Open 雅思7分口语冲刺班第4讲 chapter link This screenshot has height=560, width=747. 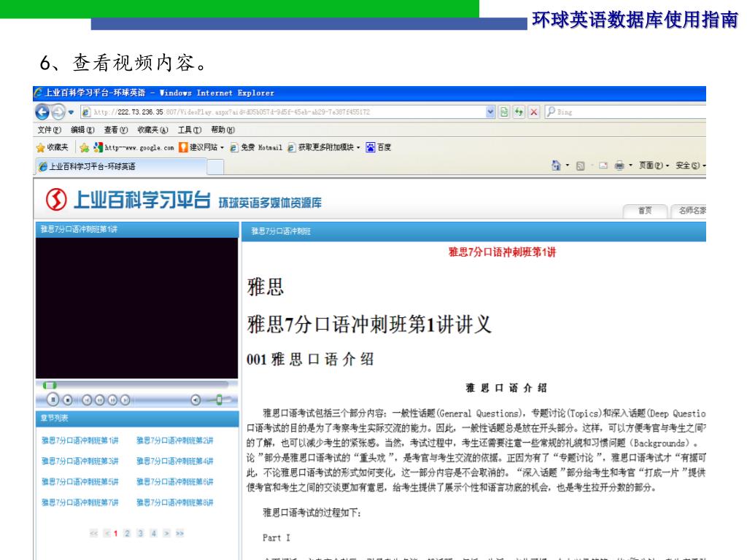(x=175, y=461)
